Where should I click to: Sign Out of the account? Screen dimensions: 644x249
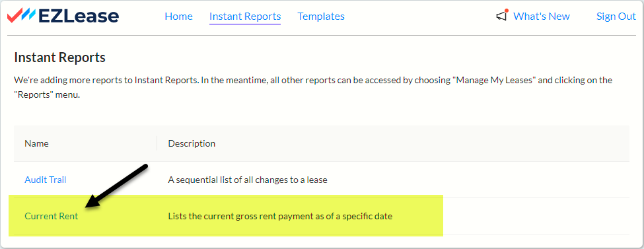click(616, 17)
